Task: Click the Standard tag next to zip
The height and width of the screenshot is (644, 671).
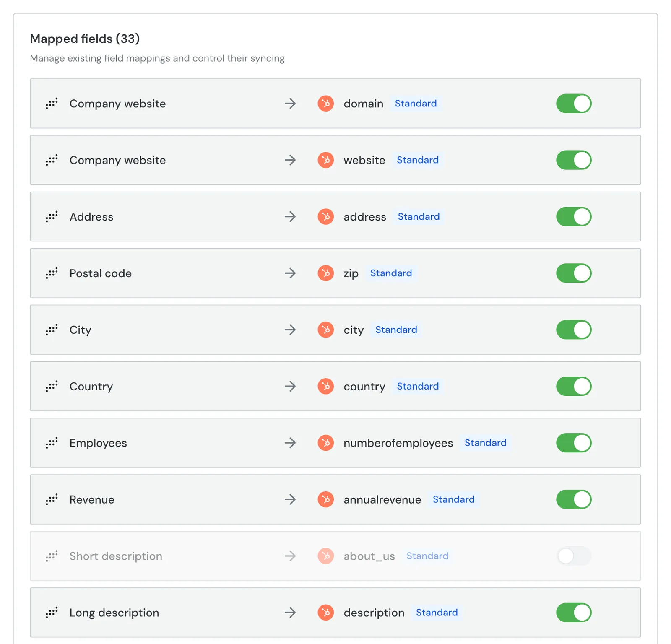Action: [391, 273]
